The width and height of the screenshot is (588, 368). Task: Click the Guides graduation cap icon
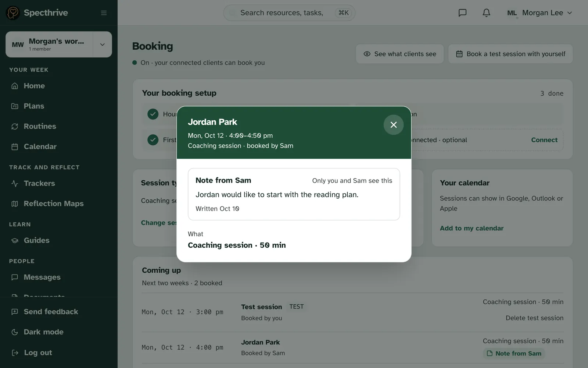[15, 240]
